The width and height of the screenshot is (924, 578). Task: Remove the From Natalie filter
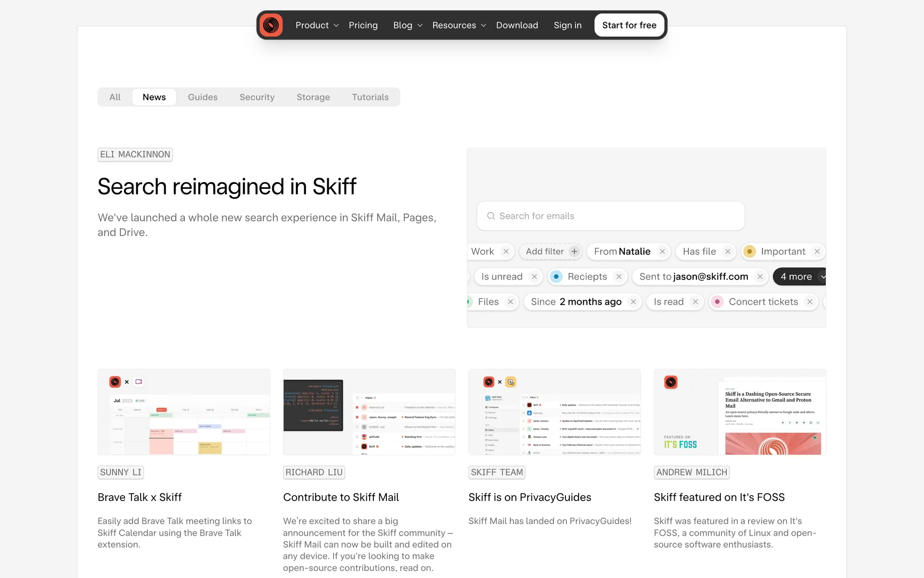(662, 251)
